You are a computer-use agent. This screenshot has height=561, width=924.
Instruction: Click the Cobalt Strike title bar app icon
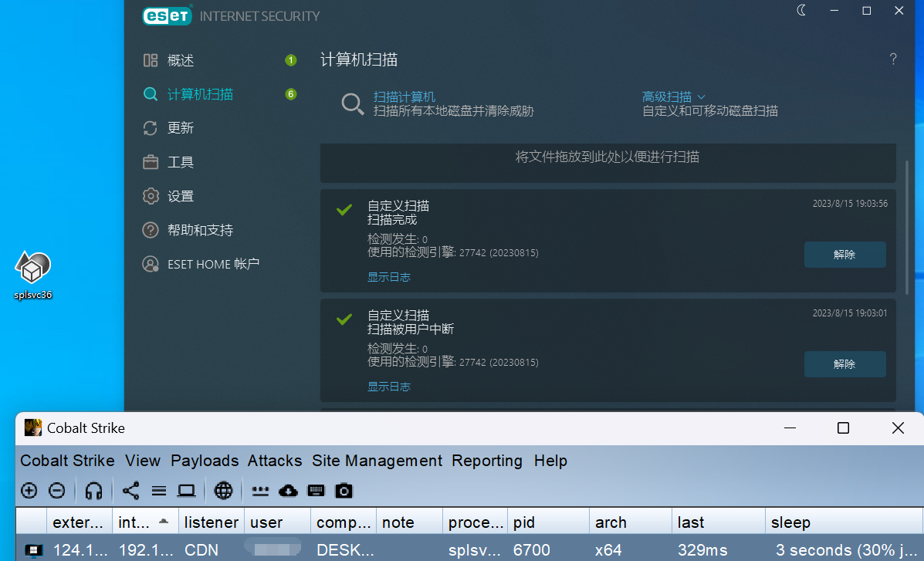[x=33, y=428]
